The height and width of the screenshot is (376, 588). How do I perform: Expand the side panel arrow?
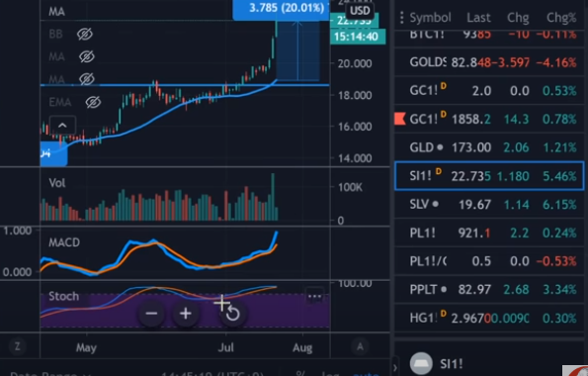[x=394, y=368]
